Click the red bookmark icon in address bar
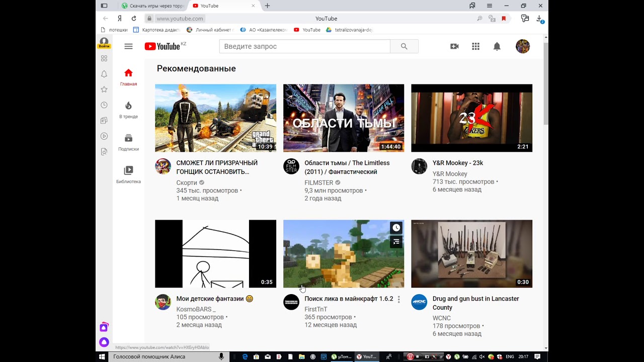Image resolution: width=644 pixels, height=362 pixels. point(504,19)
